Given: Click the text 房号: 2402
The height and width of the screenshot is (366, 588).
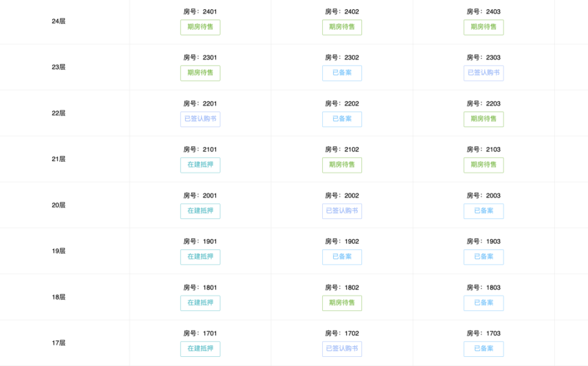Looking at the screenshot, I should pyautogui.click(x=342, y=12).
